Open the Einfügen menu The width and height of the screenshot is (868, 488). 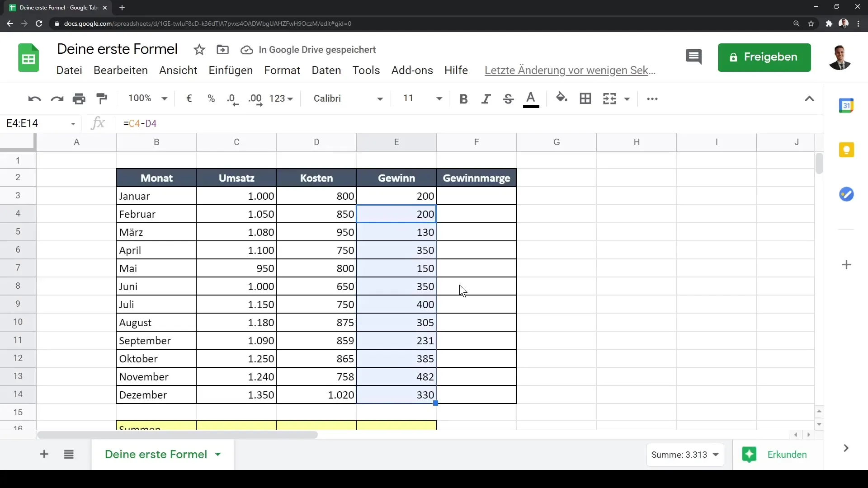click(x=231, y=70)
